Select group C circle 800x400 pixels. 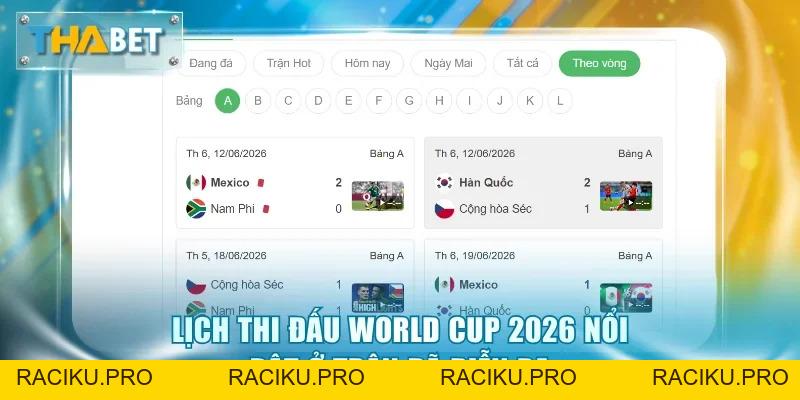(288, 101)
